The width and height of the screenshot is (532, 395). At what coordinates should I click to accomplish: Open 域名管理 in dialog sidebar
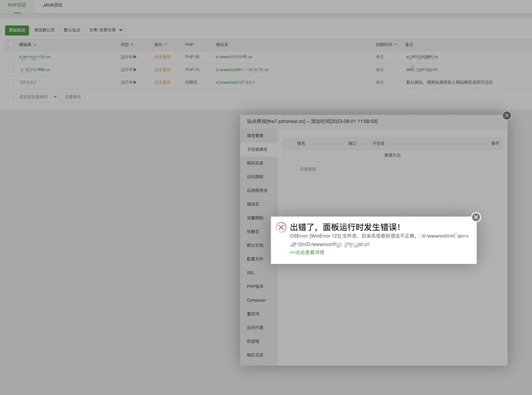[259, 136]
